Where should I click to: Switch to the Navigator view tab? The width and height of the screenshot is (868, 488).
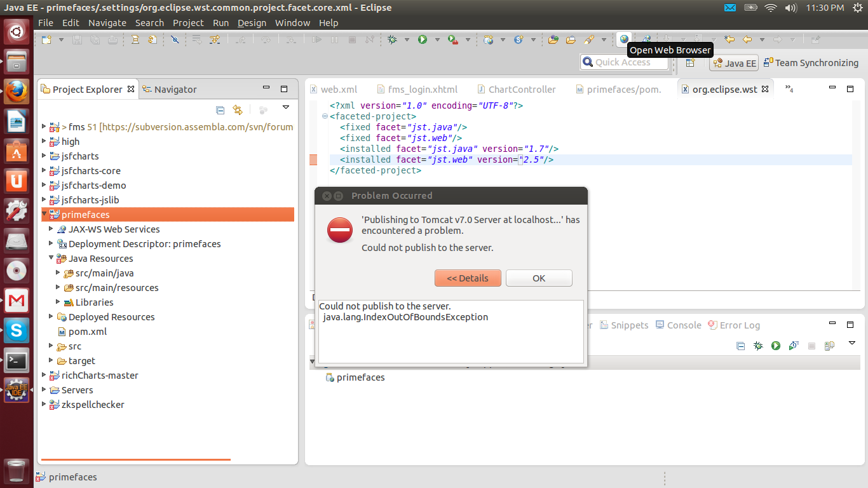pyautogui.click(x=169, y=90)
